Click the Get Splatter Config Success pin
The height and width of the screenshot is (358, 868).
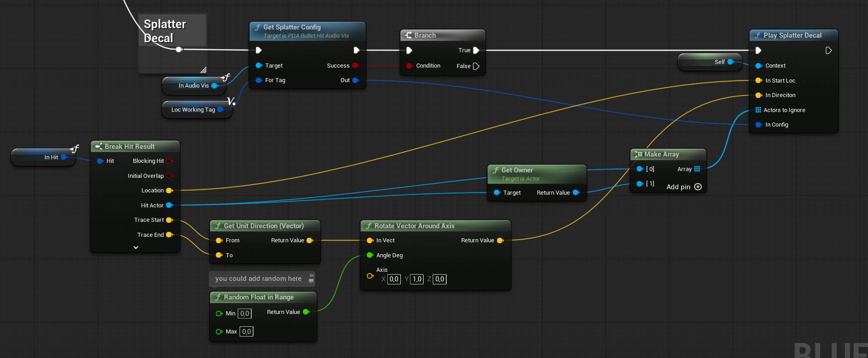[355, 66]
